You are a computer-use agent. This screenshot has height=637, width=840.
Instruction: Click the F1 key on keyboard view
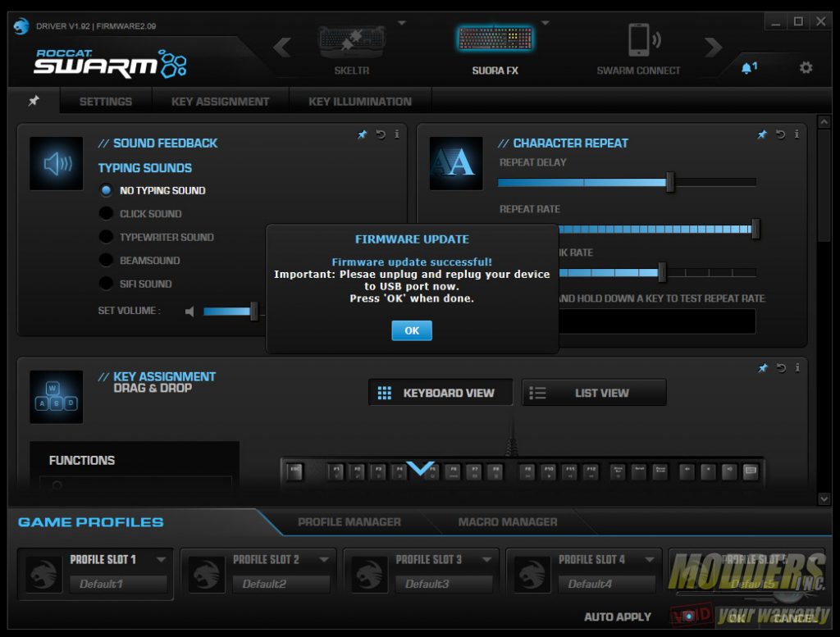(336, 471)
